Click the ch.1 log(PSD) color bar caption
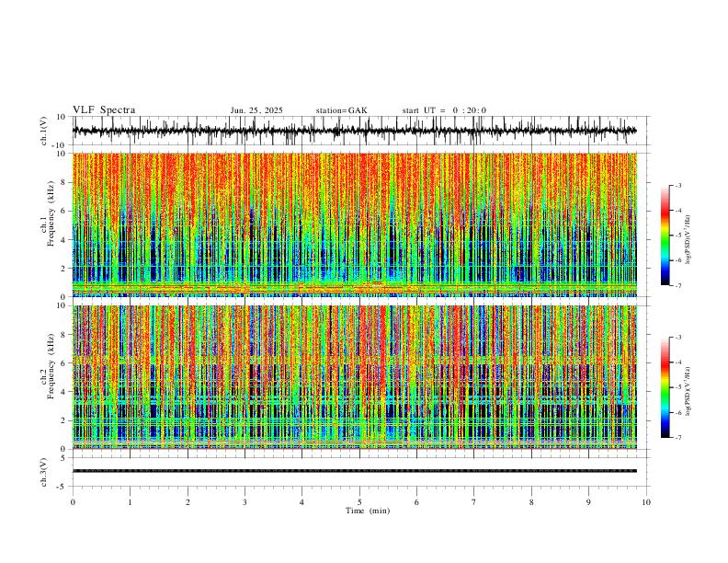 pos(688,239)
